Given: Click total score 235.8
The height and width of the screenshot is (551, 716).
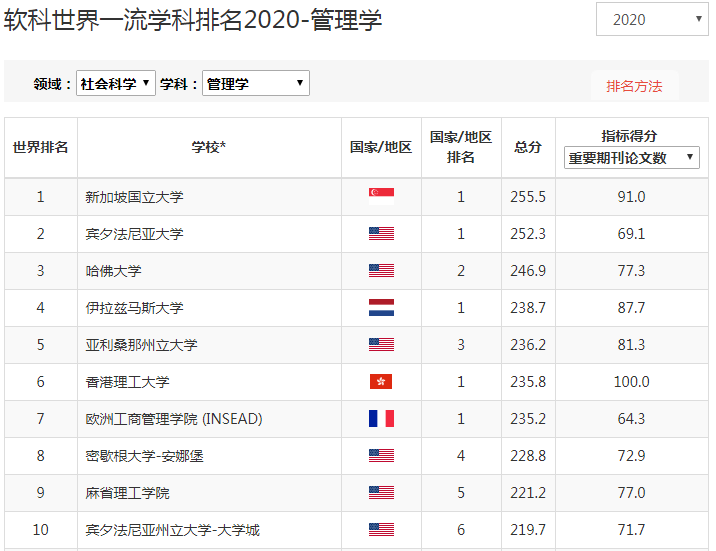Looking at the screenshot, I should 528,382.
